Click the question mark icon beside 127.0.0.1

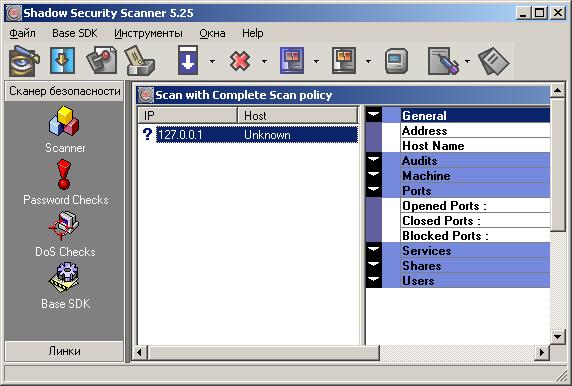[x=147, y=135]
